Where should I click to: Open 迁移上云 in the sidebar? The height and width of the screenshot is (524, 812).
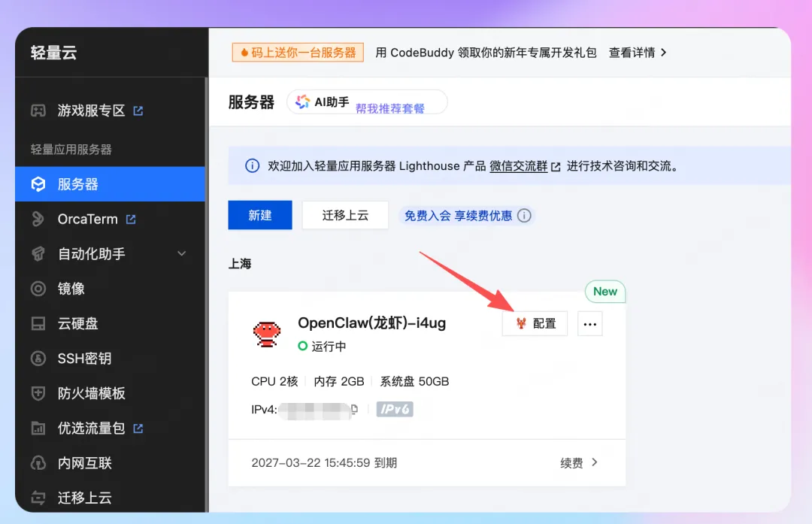point(84,498)
